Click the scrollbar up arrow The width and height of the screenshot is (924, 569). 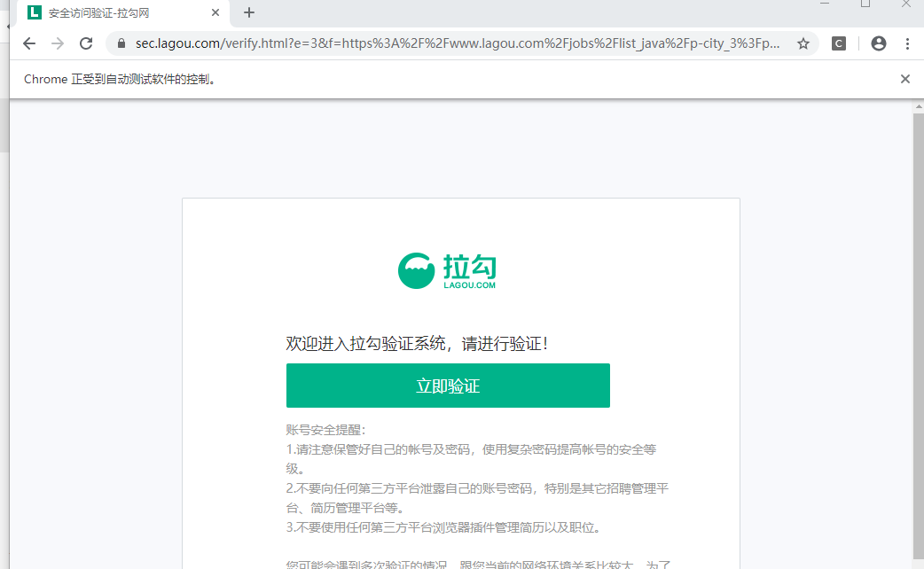point(919,106)
